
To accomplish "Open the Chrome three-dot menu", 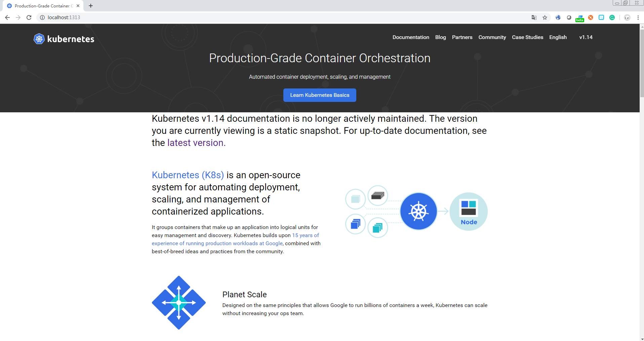I will pos(638,17).
